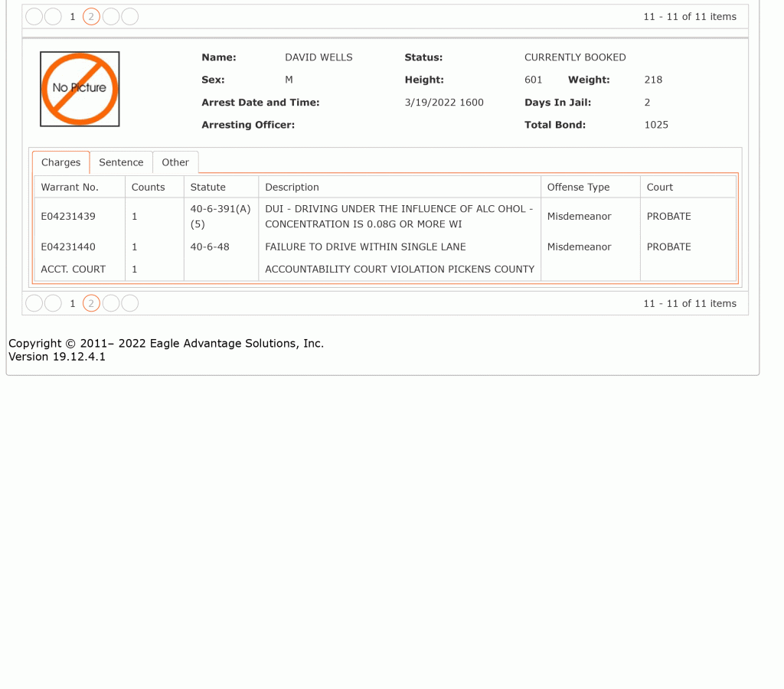Image resolution: width=784 pixels, height=689 pixels.
Task: Click the first-page circle in top pager
Action: pos(34,17)
